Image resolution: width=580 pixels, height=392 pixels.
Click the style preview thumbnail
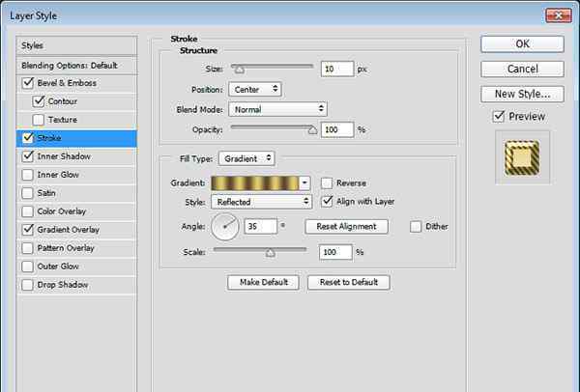point(522,157)
